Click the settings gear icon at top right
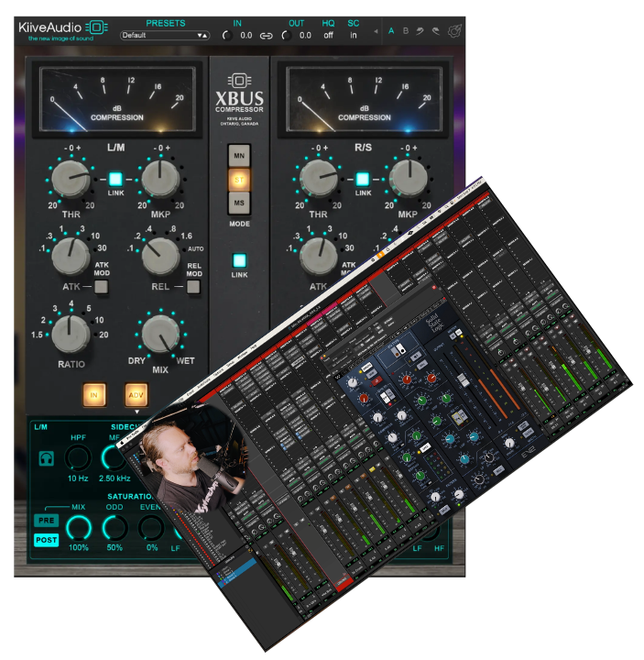Image resolution: width=644 pixels, height=660 pixels. (454, 31)
